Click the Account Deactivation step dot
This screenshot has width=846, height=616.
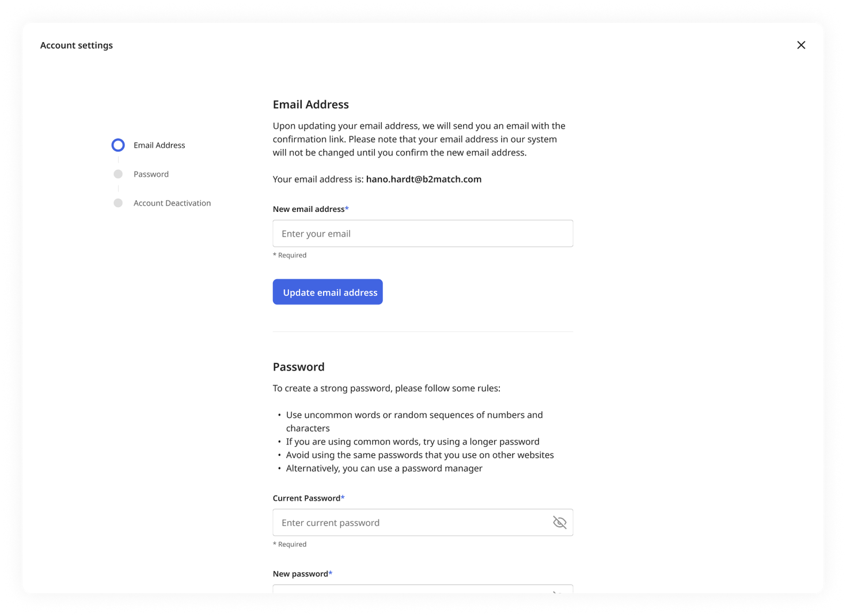[x=118, y=203]
